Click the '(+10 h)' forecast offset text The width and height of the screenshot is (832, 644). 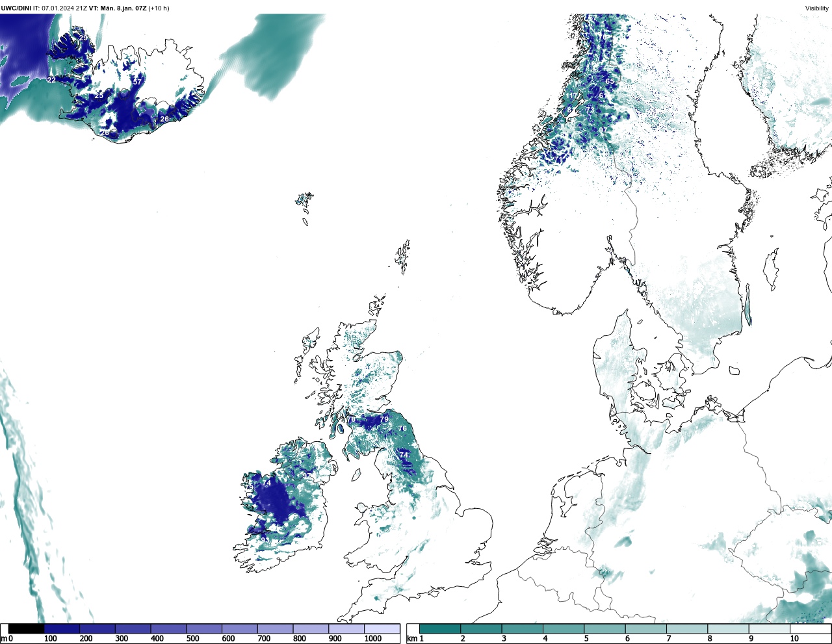point(160,8)
